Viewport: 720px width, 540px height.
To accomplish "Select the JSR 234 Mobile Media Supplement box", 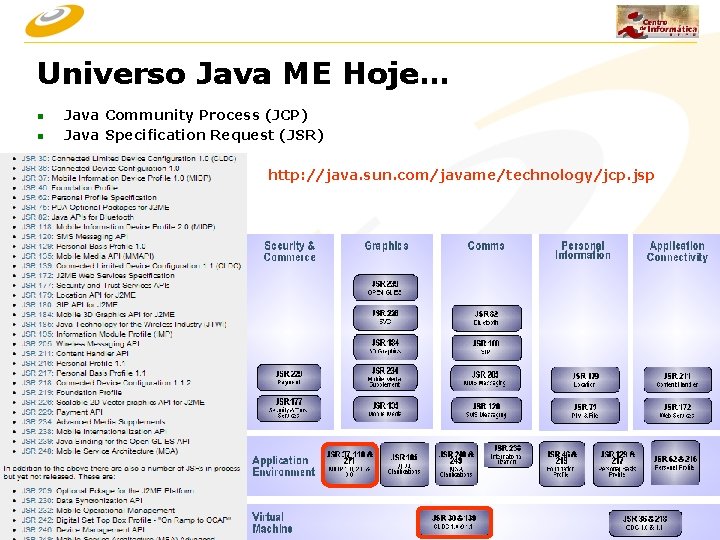I will 385,377.
